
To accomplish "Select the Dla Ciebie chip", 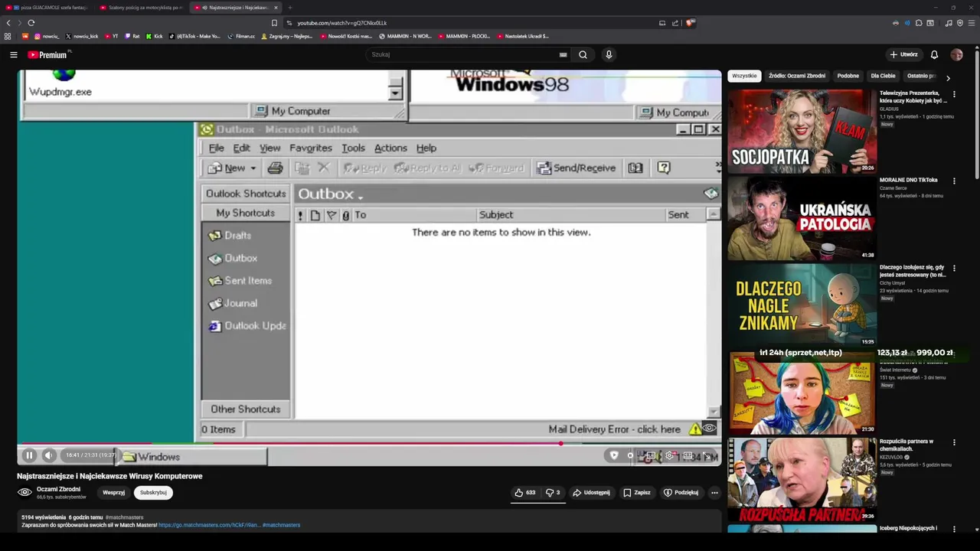I will point(883,76).
